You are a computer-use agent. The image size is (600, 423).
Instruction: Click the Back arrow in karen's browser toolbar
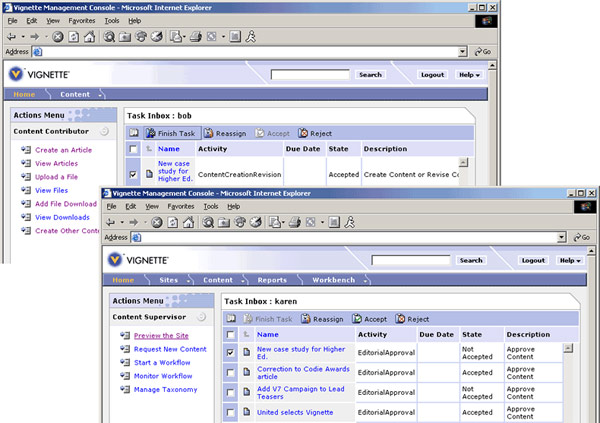pos(110,222)
